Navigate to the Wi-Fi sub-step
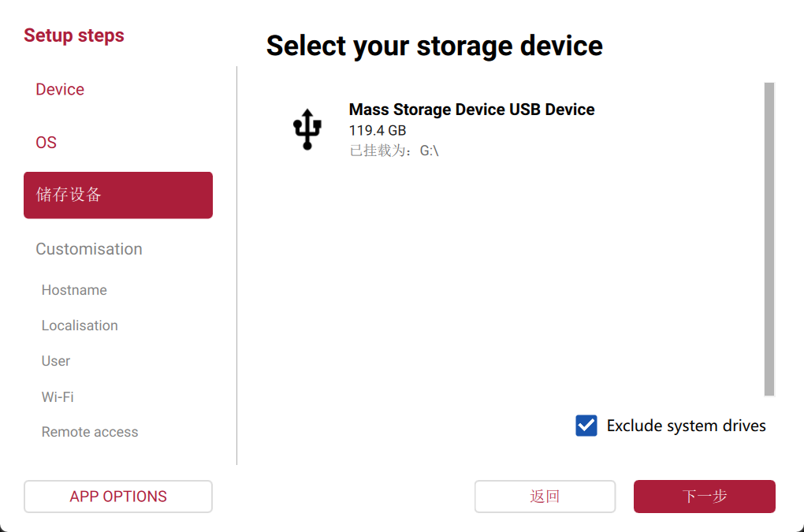 58,396
